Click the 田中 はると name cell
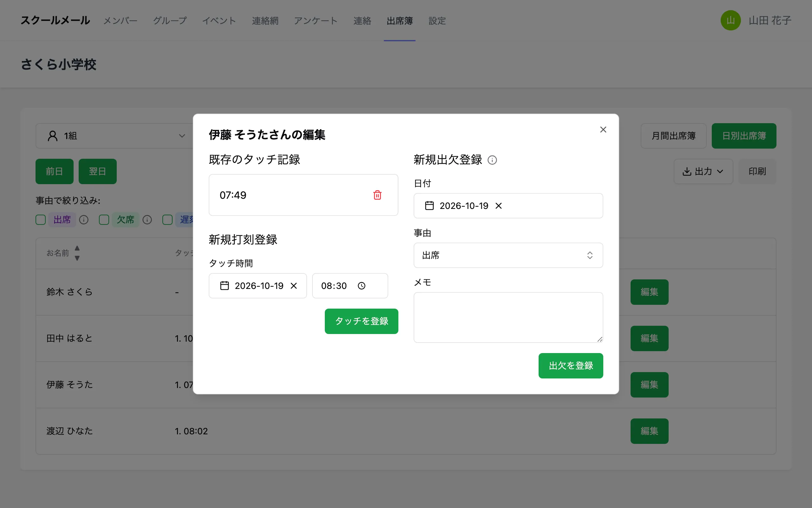The width and height of the screenshot is (812, 508). pos(69,338)
